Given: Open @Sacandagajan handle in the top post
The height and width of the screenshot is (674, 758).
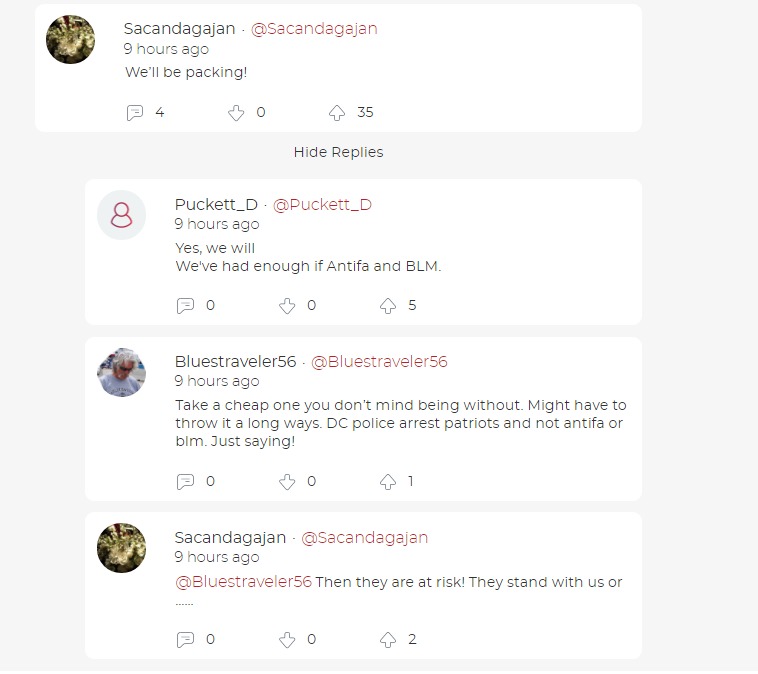Looking at the screenshot, I should [x=314, y=29].
